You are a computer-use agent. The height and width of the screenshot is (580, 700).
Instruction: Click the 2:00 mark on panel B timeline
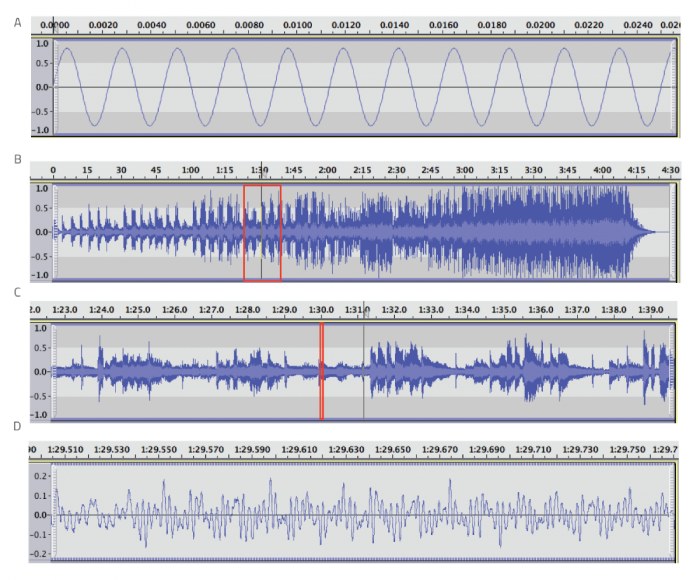(x=327, y=170)
